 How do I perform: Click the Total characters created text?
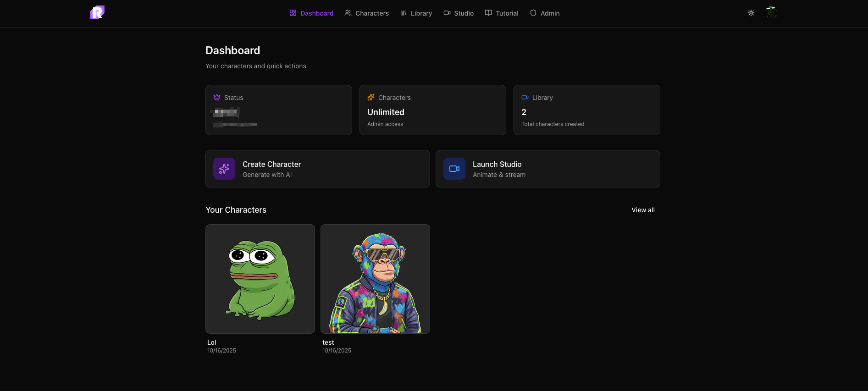pyautogui.click(x=553, y=124)
